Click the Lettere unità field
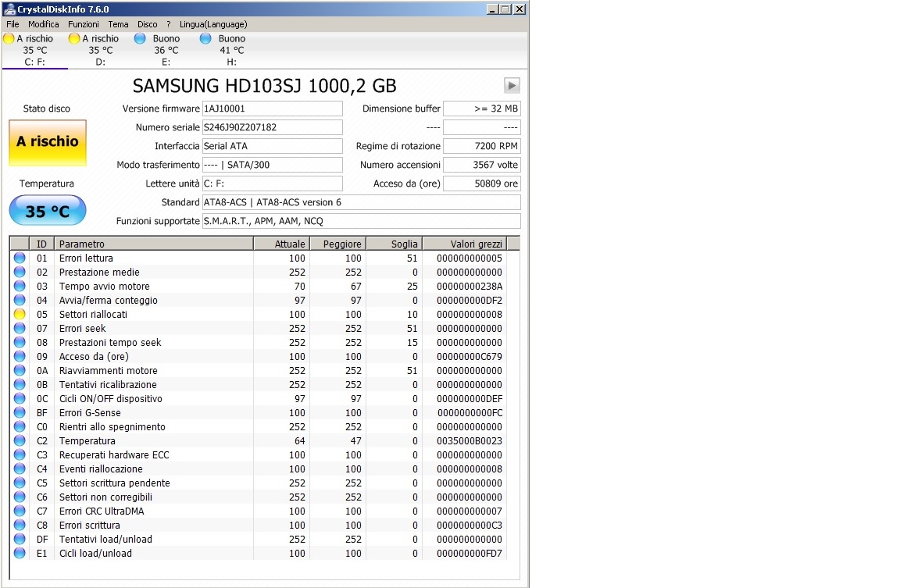Viewport: 900px width, 588px height. 273,184
